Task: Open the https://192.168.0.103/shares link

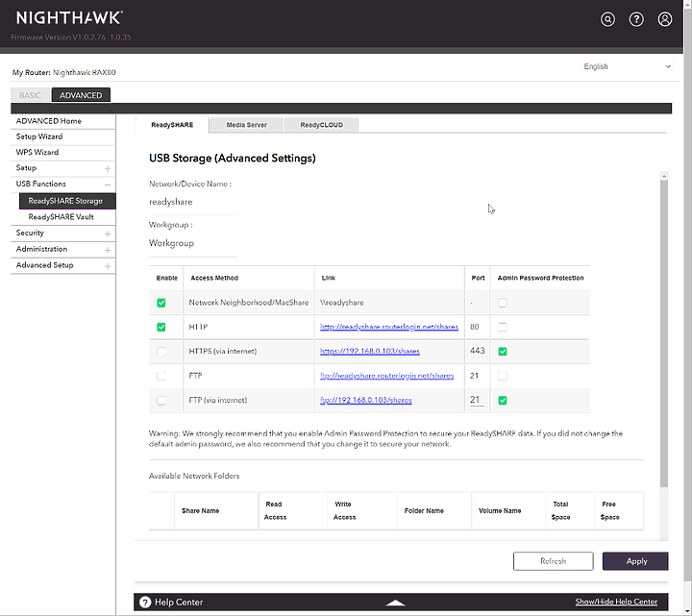Action: click(370, 351)
